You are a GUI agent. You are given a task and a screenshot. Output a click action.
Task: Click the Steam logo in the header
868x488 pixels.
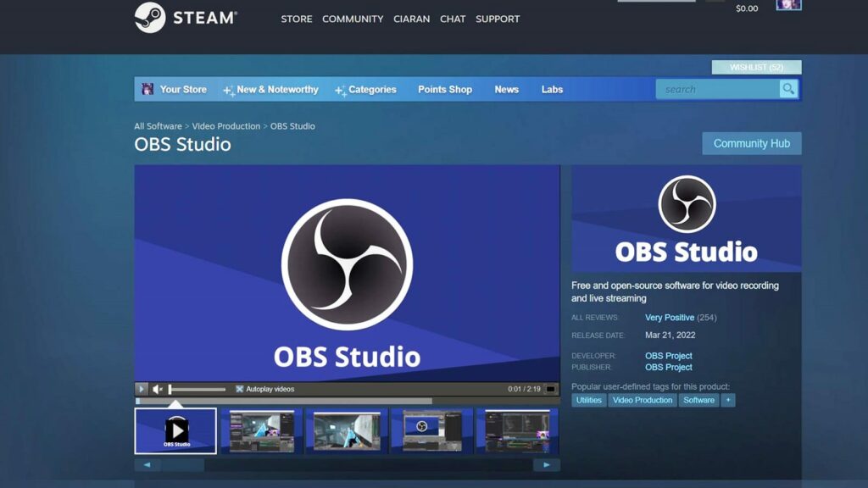point(186,18)
